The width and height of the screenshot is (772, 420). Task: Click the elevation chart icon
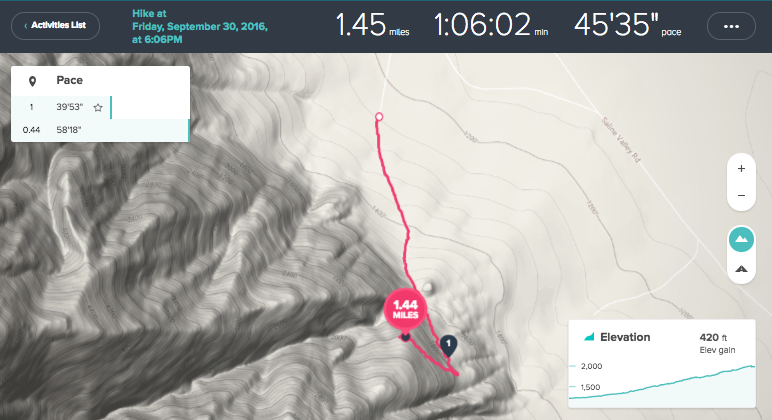click(589, 337)
